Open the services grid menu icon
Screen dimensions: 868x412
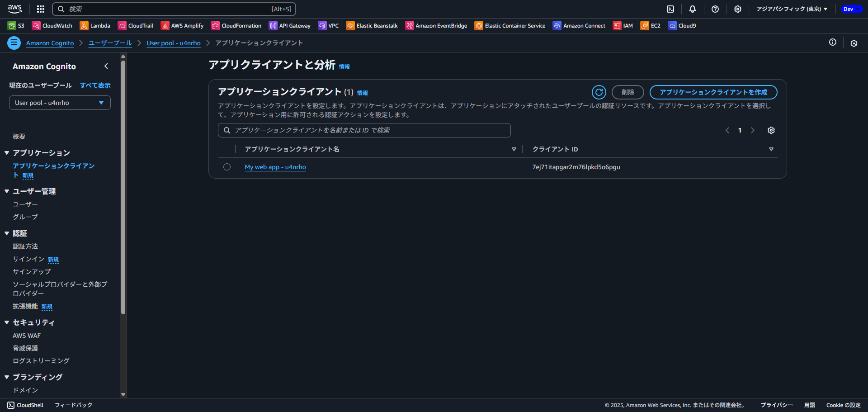41,9
